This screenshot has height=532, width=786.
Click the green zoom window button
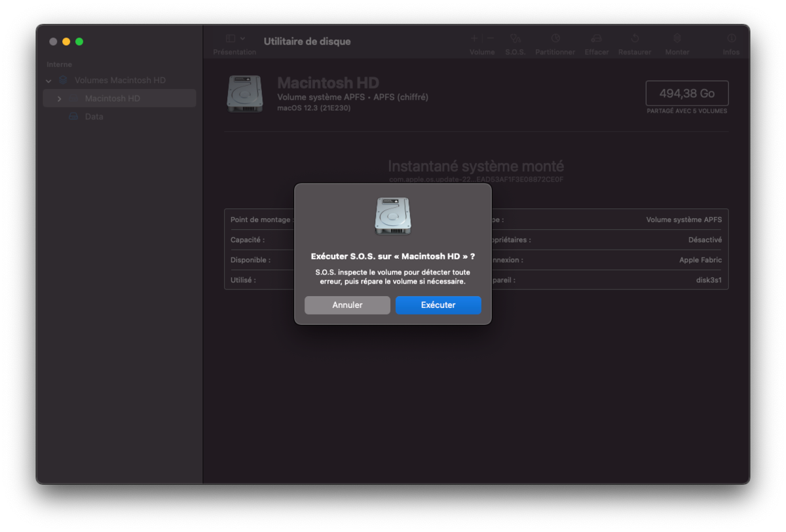pyautogui.click(x=79, y=42)
